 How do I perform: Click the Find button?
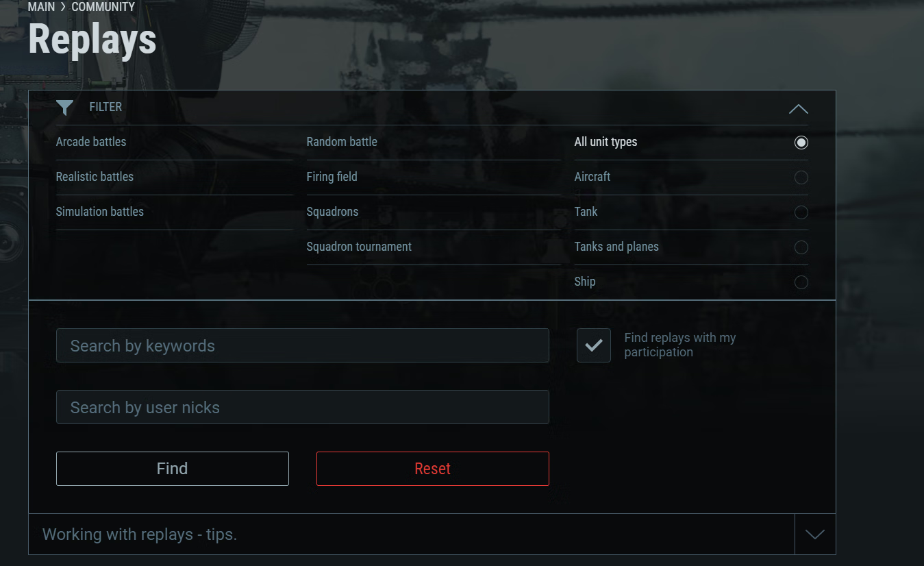pyautogui.click(x=173, y=469)
